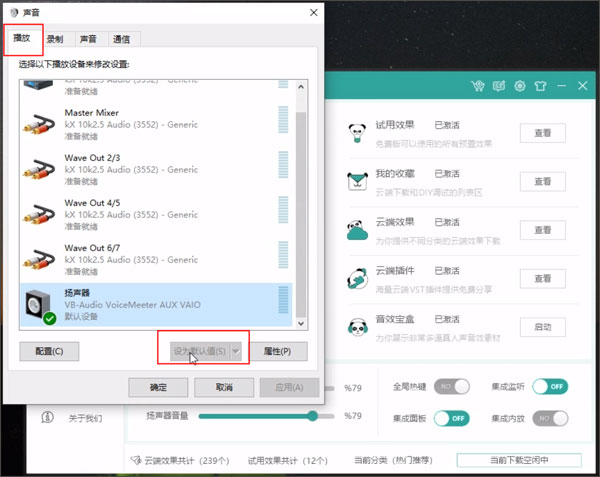Close the 声音 dialog window
600x477 pixels.
tap(313, 13)
